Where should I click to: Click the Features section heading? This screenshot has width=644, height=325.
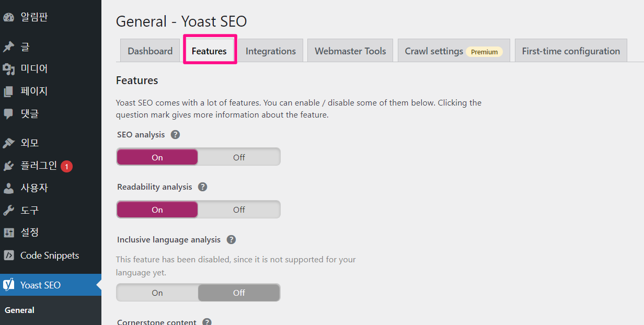pyautogui.click(x=137, y=80)
